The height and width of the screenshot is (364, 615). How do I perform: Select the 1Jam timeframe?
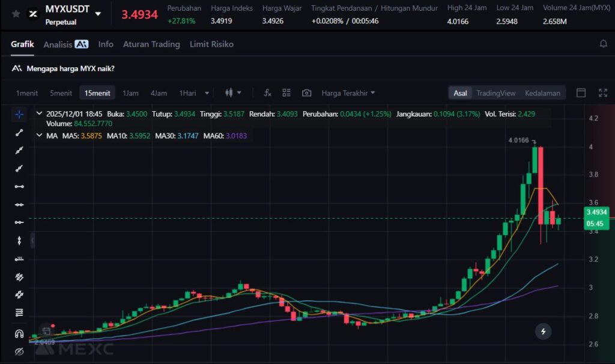tap(130, 93)
